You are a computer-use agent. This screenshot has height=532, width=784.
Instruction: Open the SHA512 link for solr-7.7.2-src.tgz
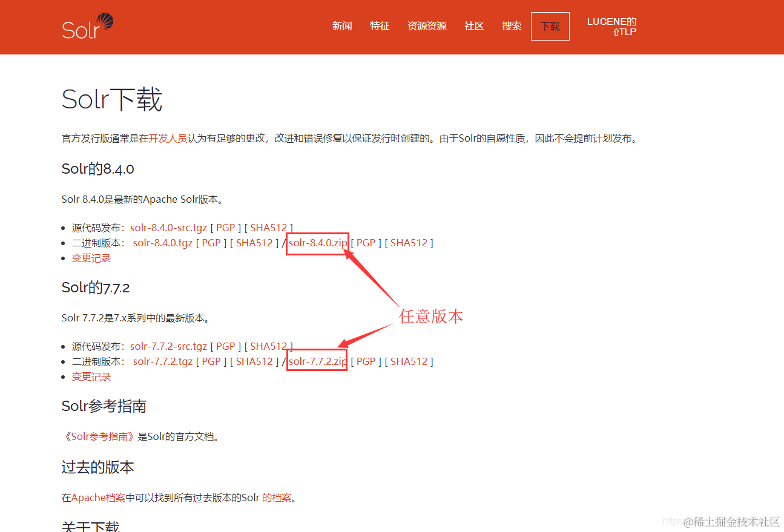tap(269, 346)
